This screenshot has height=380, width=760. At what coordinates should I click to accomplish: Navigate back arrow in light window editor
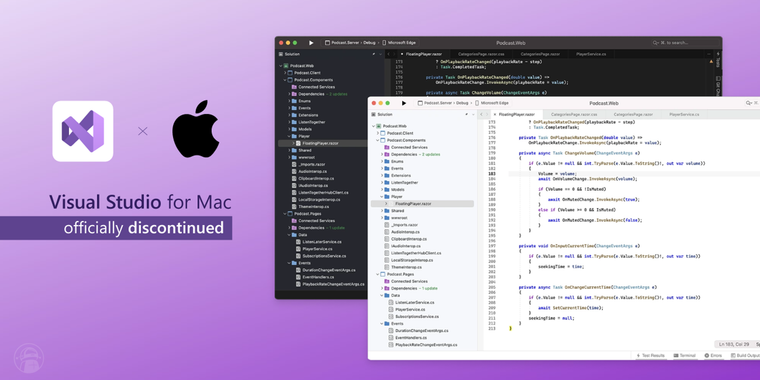481,114
